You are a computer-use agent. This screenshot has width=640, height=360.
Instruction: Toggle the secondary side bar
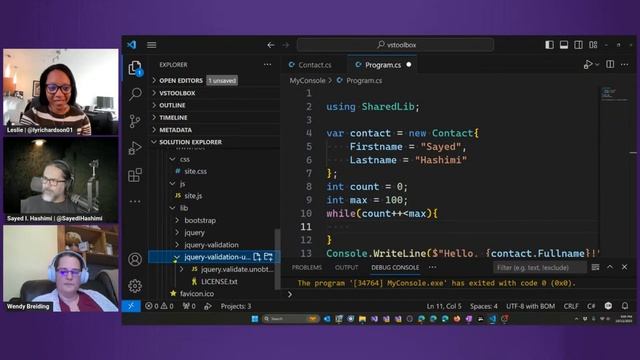tap(578, 45)
